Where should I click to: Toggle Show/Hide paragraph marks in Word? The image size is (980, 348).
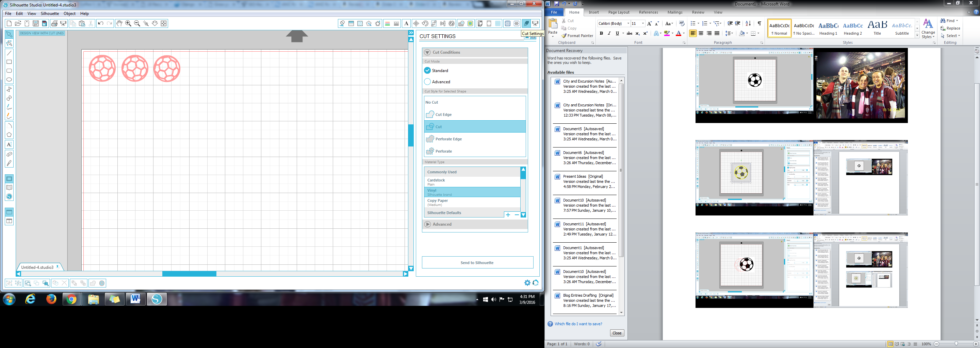pos(759,23)
